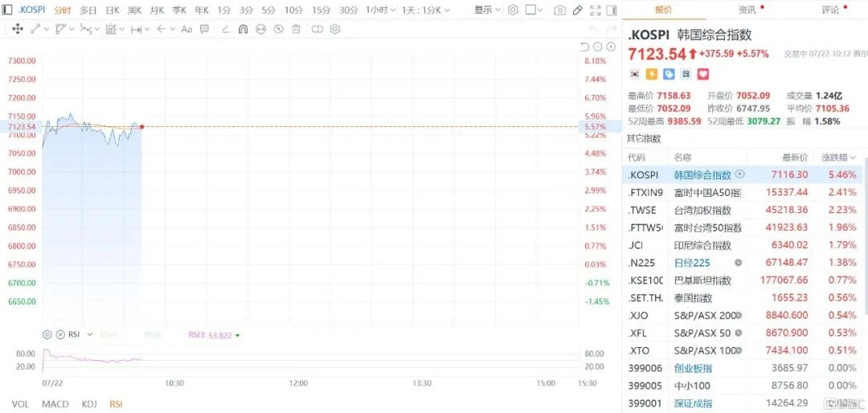Viewport: 868px width, 413px height.
Task: Delete drawings with the trash icon
Action: pos(296,30)
